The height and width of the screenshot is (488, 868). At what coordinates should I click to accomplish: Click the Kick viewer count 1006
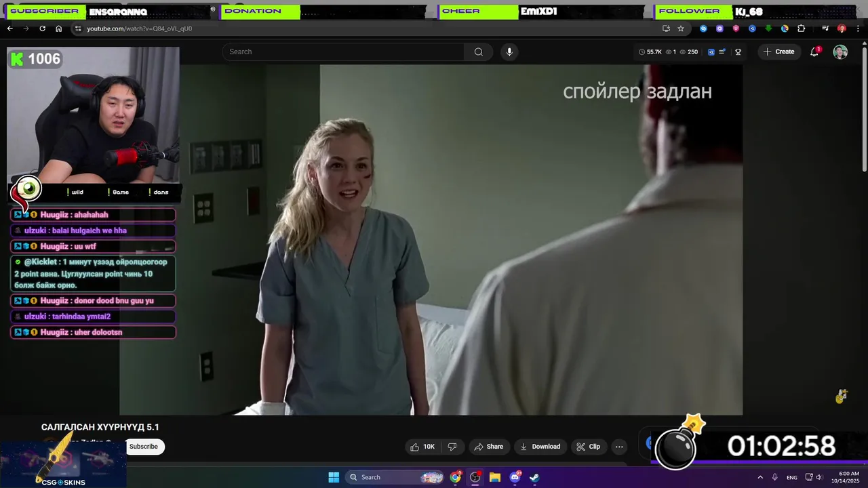(36, 59)
